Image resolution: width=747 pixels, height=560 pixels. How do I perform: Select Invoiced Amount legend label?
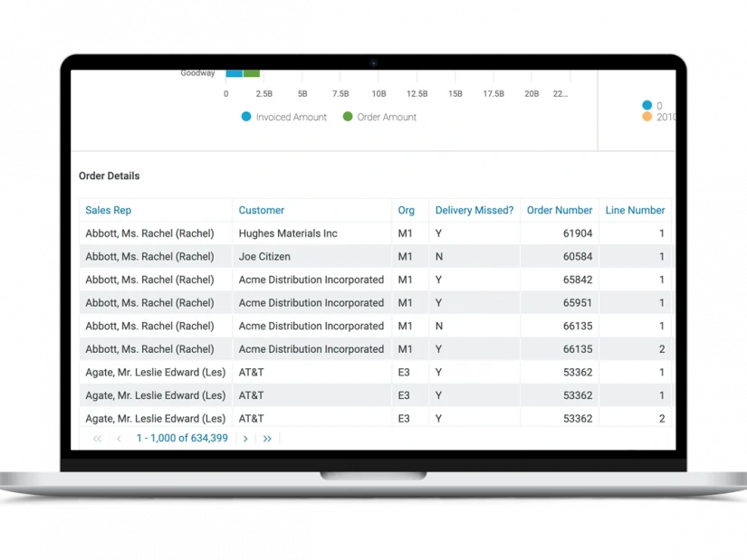click(x=291, y=117)
